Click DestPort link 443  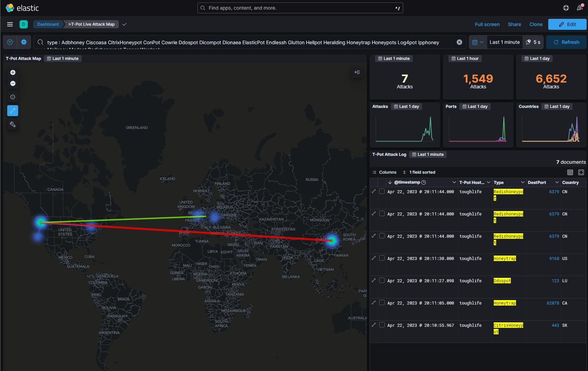(555, 325)
